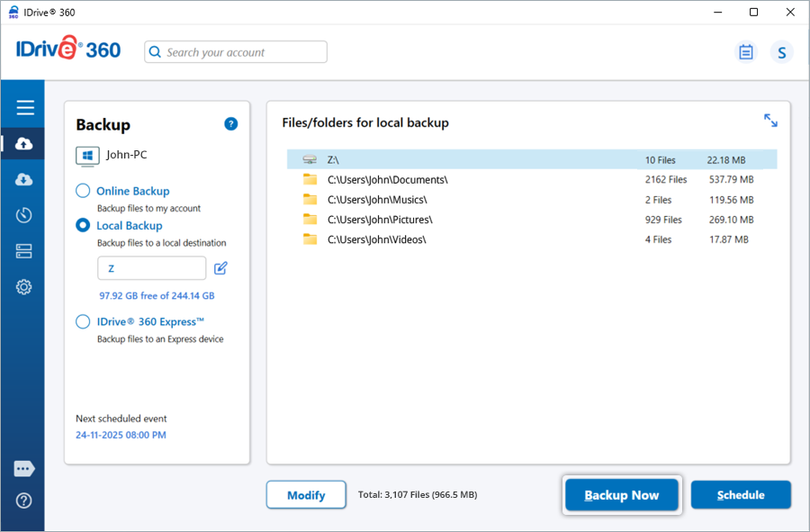The width and height of the screenshot is (810, 532).
Task: Select the Local Backup radio button
Action: point(83,226)
